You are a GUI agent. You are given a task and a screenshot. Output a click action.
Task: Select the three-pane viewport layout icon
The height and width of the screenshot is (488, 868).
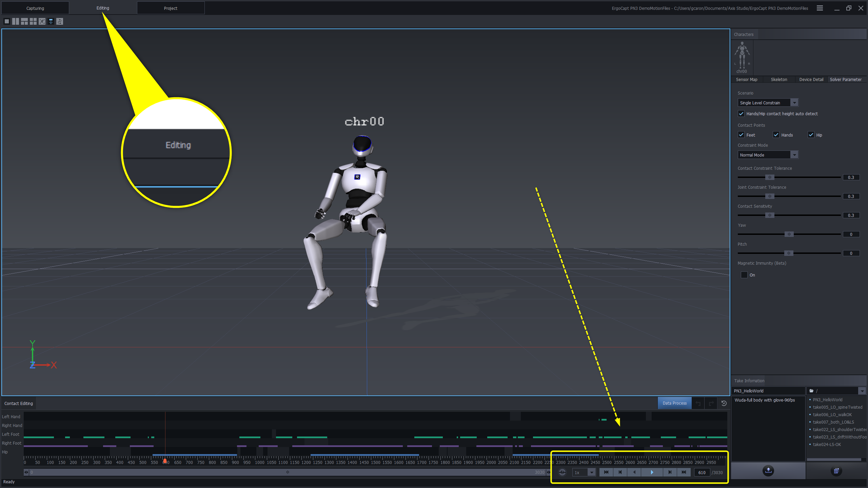tap(24, 21)
